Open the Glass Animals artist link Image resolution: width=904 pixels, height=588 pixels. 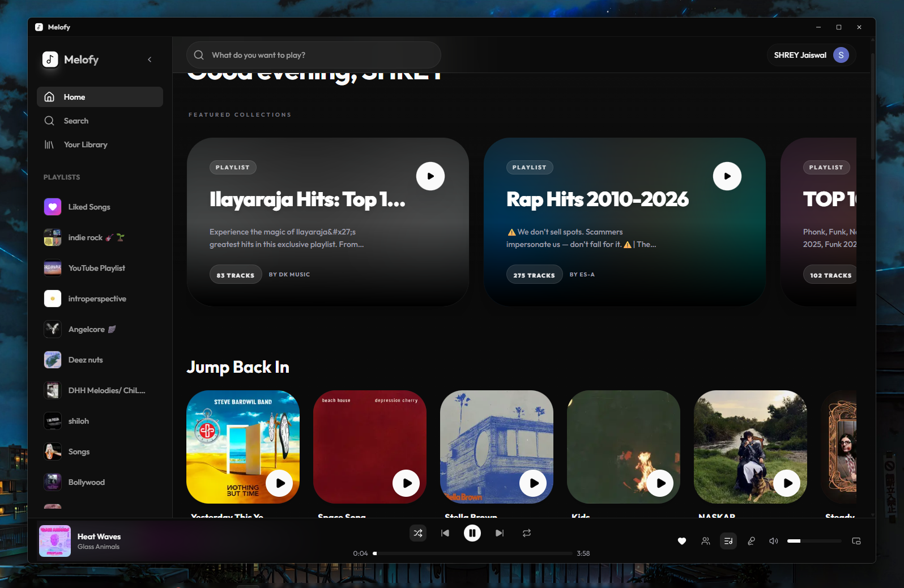pyautogui.click(x=99, y=547)
